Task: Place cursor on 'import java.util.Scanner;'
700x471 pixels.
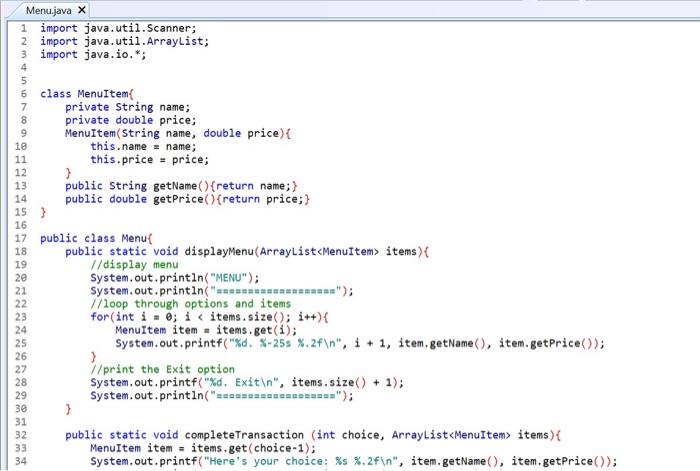Action: point(118,28)
